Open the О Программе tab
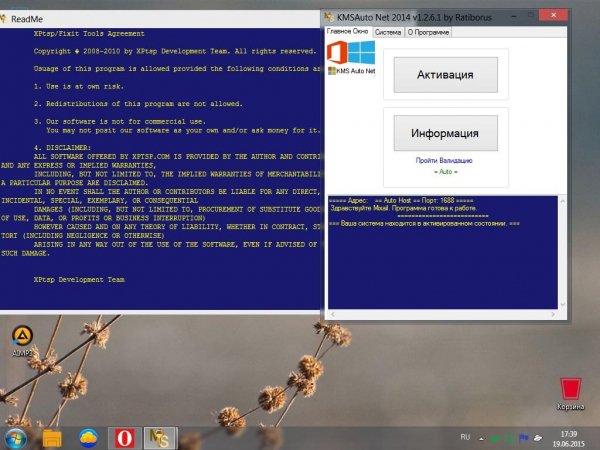The width and height of the screenshot is (600, 450). 428,33
